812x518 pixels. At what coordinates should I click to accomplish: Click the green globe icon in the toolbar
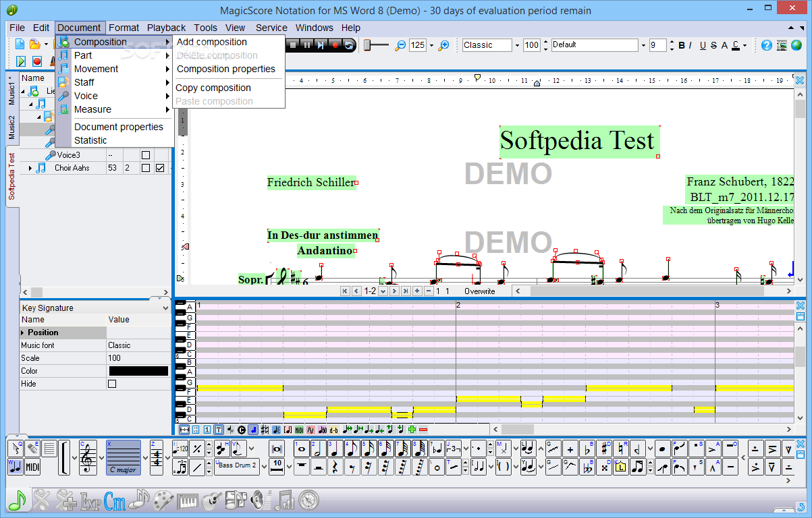pos(798,45)
